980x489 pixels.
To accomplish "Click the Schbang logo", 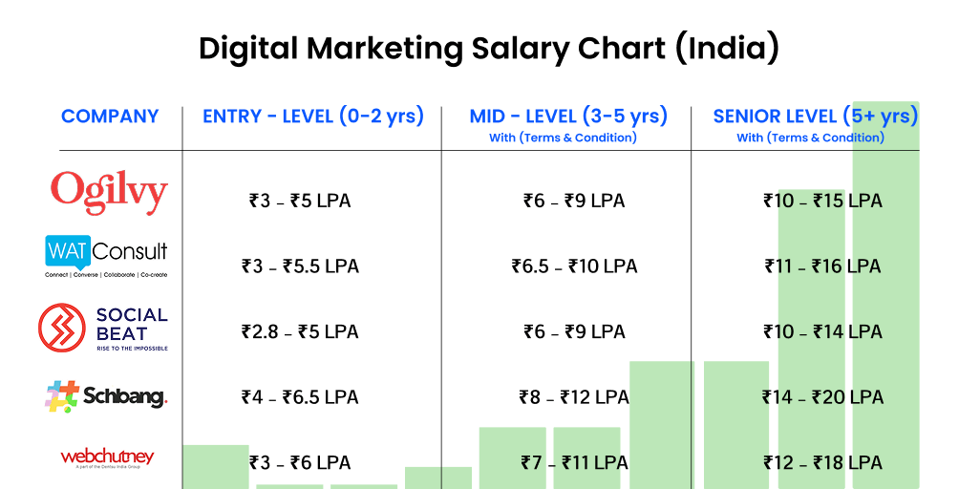I will pos(106,396).
